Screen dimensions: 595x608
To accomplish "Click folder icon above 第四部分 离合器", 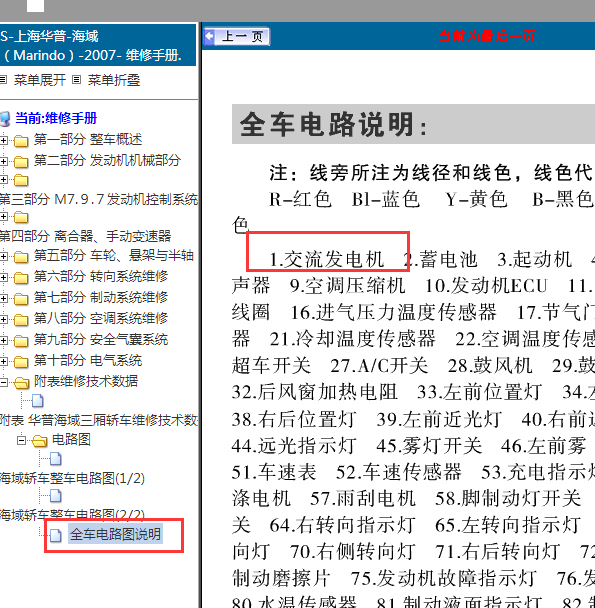I will [21, 218].
